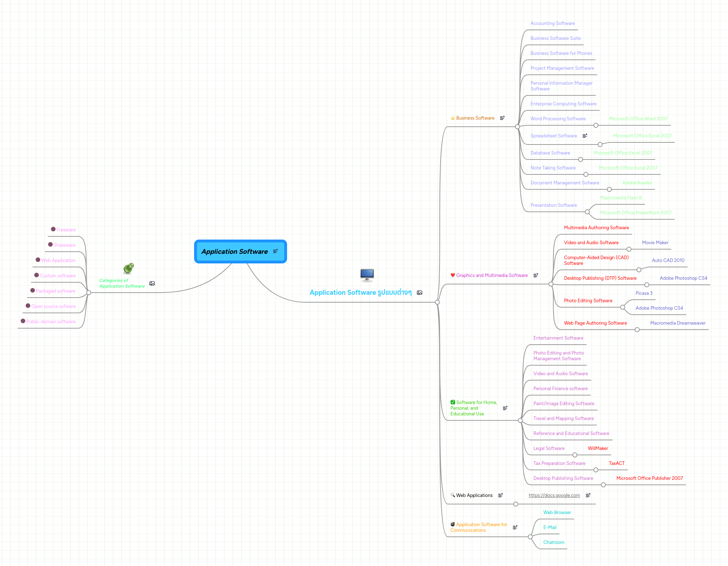
Task: Click the purple dot beside Web Application
Action: tap(38, 260)
